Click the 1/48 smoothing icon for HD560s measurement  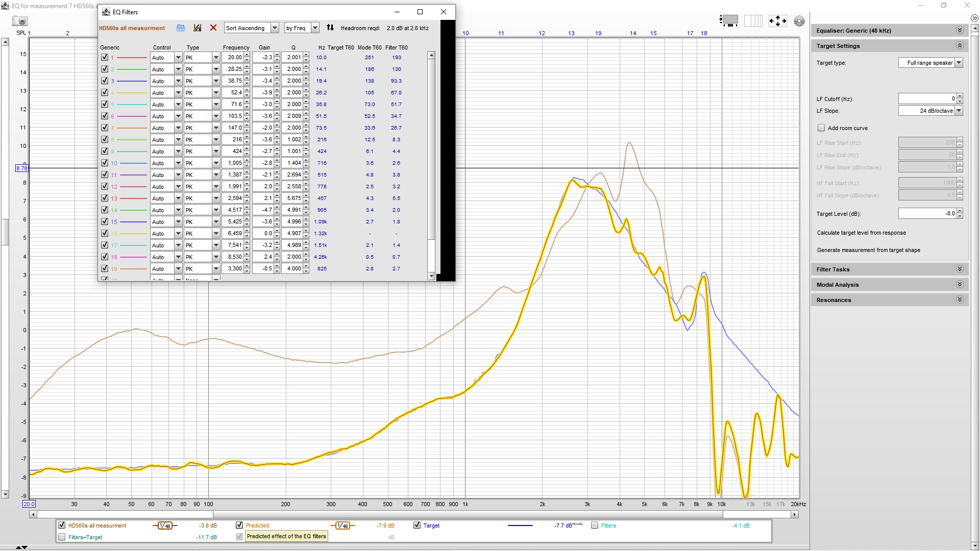(x=164, y=525)
